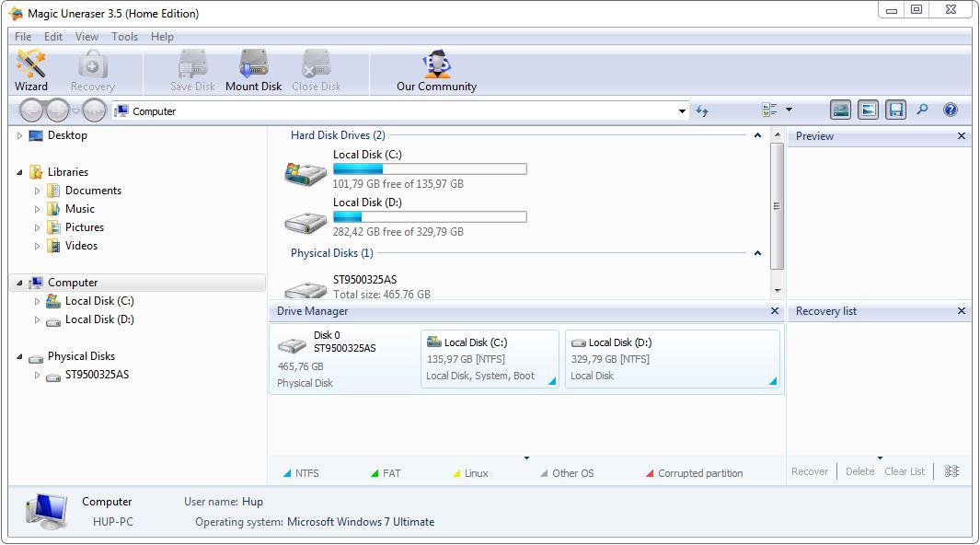The height and width of the screenshot is (545, 980).
Task: Click the Clear List button
Action: (905, 471)
